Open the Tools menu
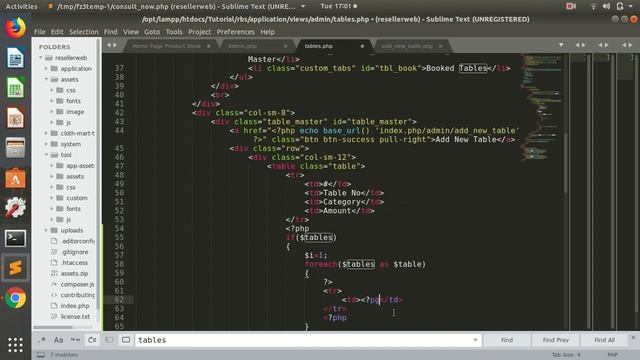 click(x=174, y=32)
